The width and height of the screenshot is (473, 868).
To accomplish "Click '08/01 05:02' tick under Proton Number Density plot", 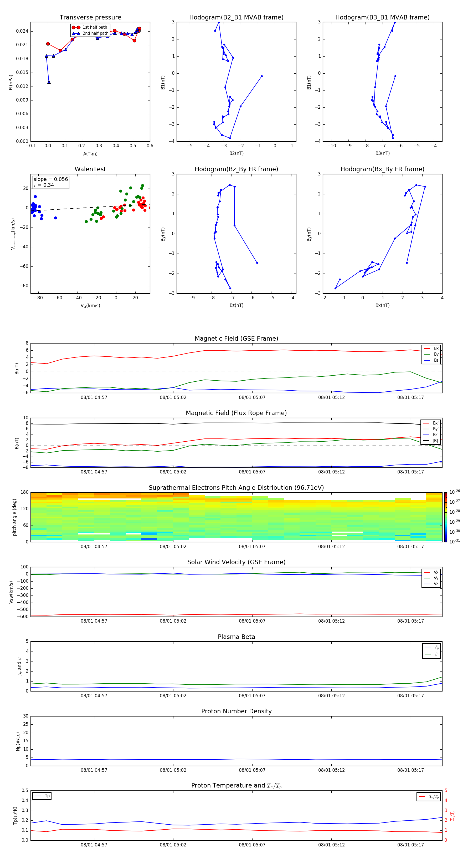I will [x=173, y=770].
